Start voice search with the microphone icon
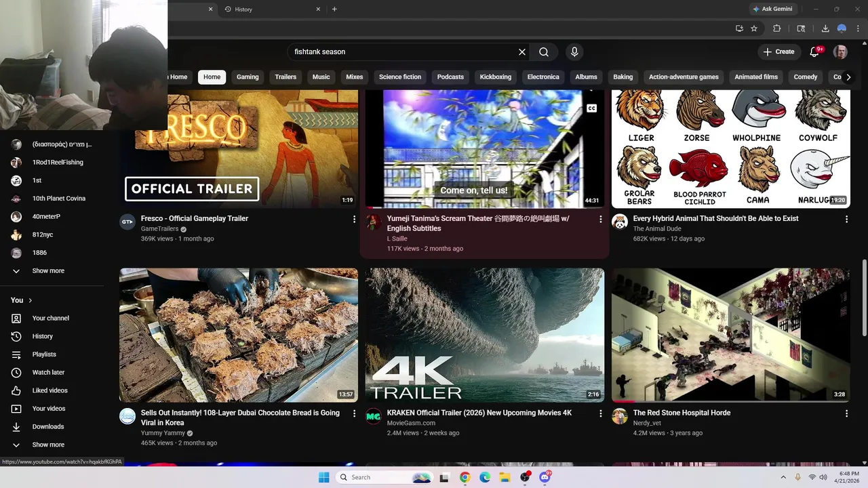The width and height of the screenshot is (868, 488). click(x=574, y=52)
